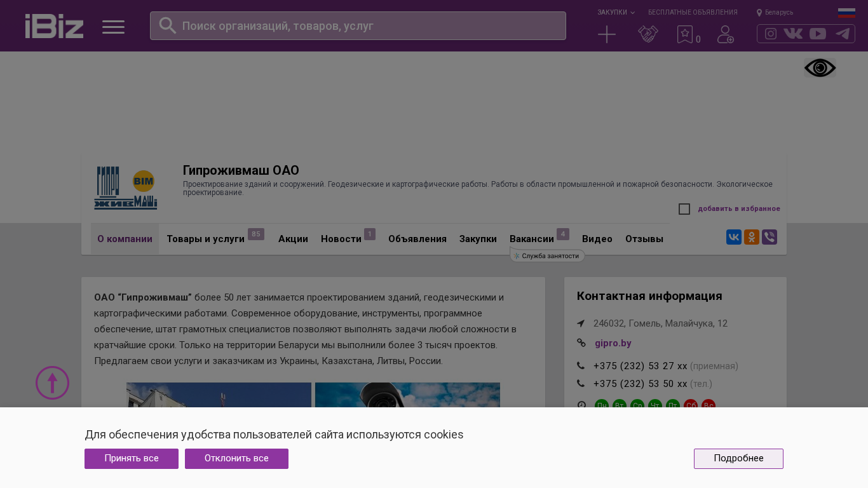Expand the Закупки dropdown in header

pyautogui.click(x=616, y=12)
